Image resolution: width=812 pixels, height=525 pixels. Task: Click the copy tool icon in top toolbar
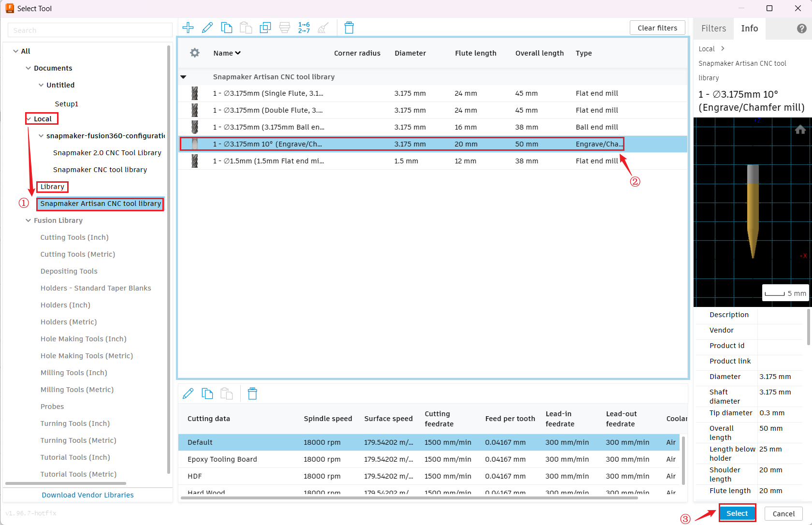[226, 28]
